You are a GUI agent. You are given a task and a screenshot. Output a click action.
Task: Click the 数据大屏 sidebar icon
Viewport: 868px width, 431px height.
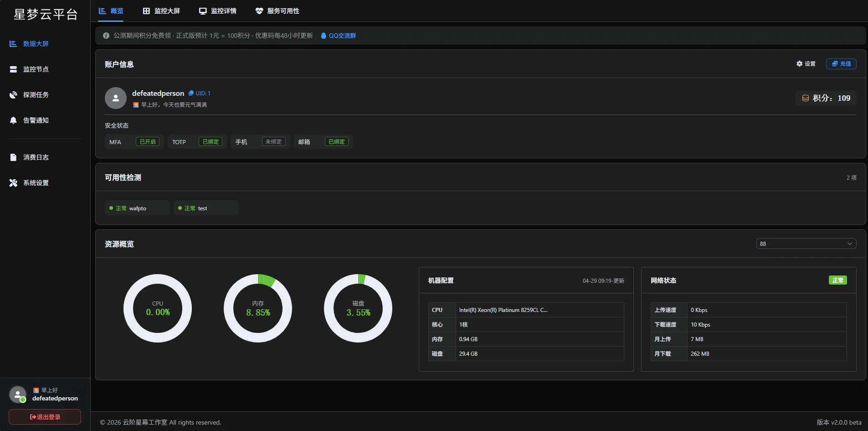[13, 44]
